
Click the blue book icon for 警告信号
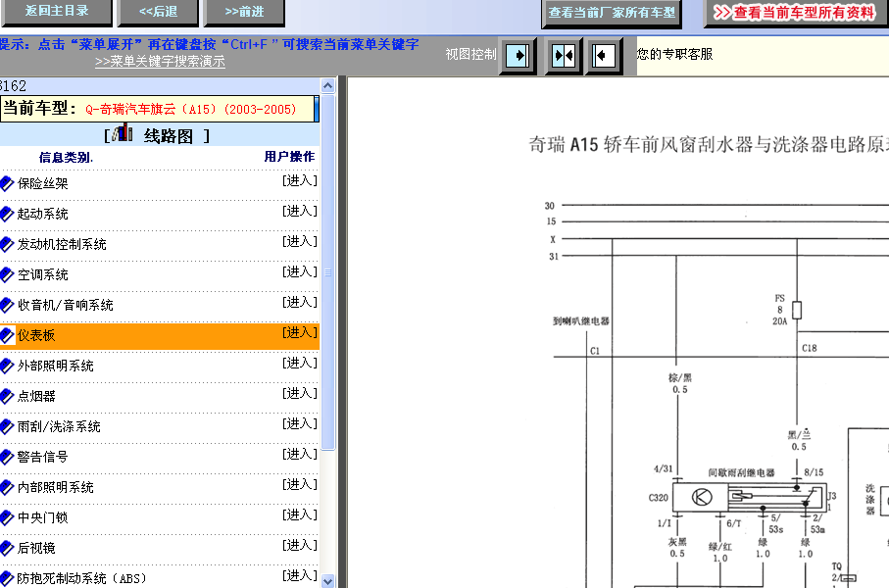point(7,457)
